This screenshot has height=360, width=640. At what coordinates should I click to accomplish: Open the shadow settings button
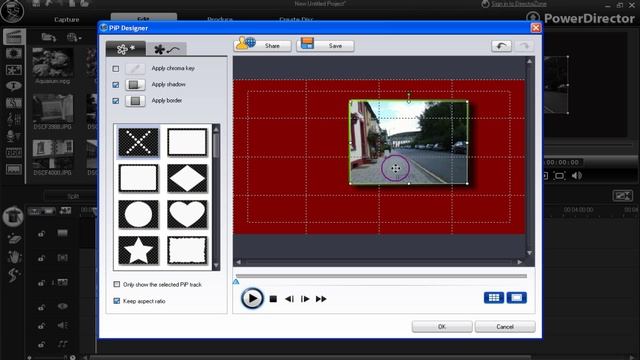point(135,84)
